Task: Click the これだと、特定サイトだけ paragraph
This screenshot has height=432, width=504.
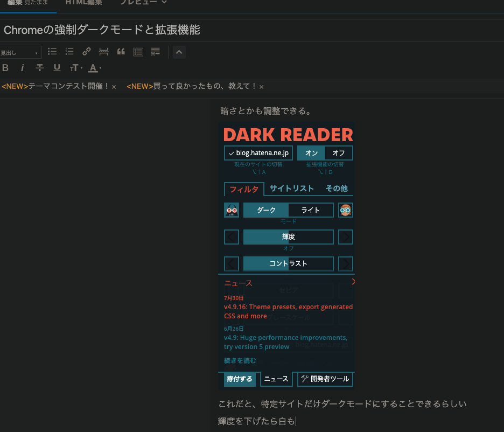Action: tap(342, 403)
